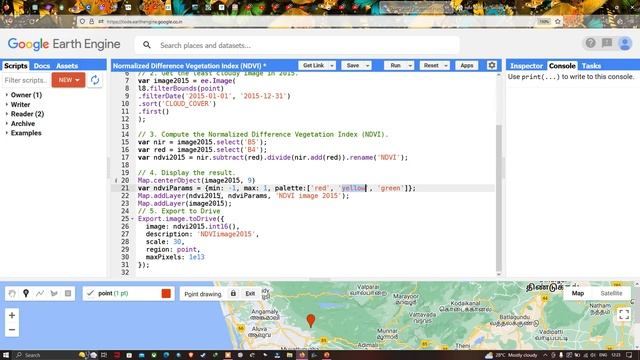
Task: Open the Get Link dropdown arrow
Action: 332,65
